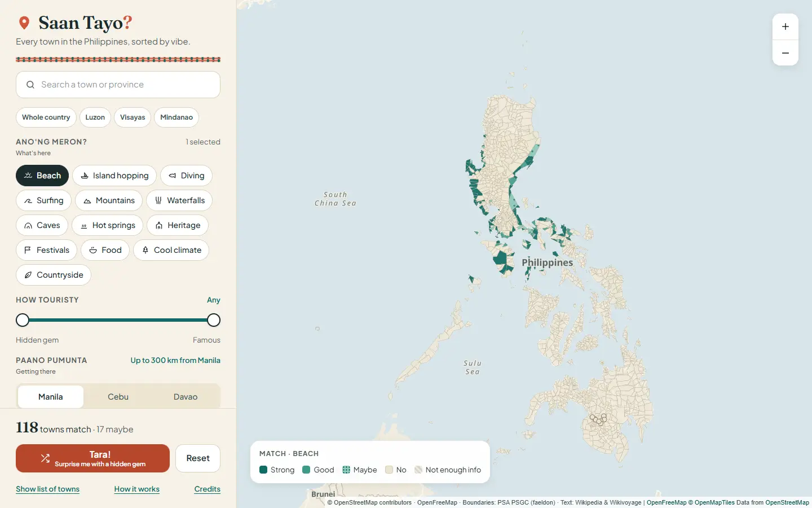Focus the town or province search field
Image resolution: width=812 pixels, height=508 pixels.
(118, 85)
